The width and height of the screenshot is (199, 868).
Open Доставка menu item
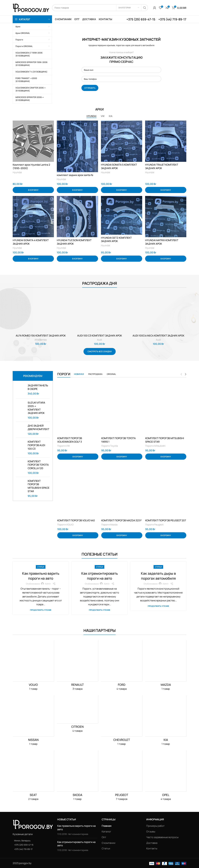(89, 19)
